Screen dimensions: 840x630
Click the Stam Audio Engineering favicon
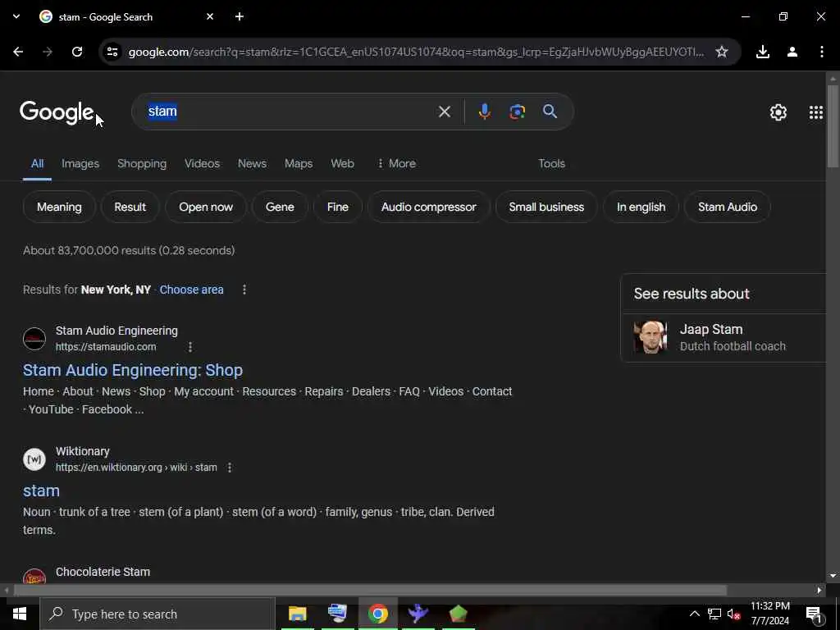point(34,339)
